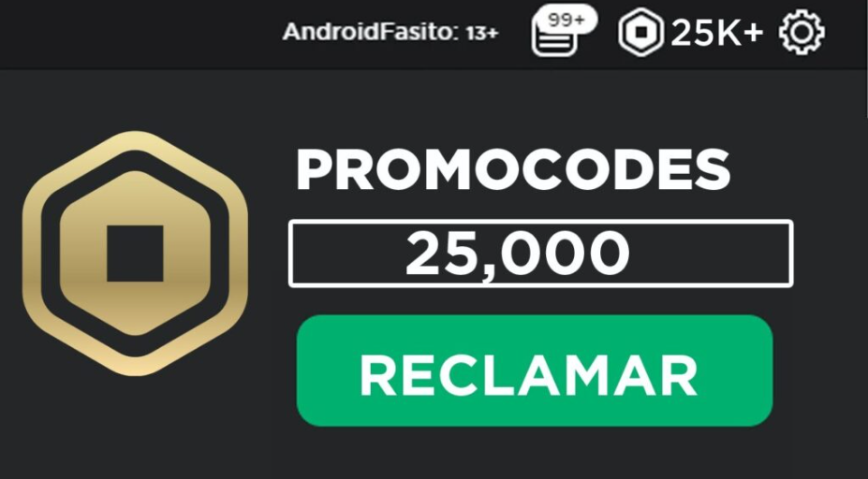Viewport: 868px width, 479px height.
Task: Click the AndroidFasito username text
Action: 371,32
